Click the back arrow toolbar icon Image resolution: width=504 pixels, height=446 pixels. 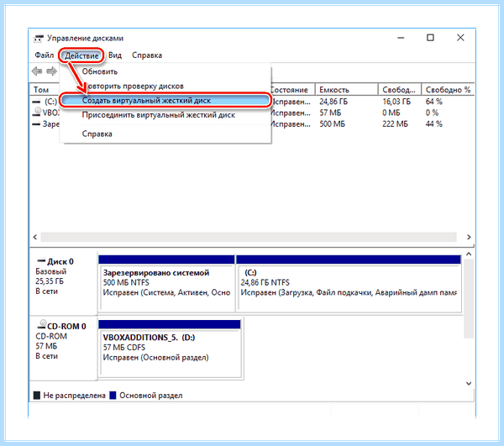click(x=37, y=71)
